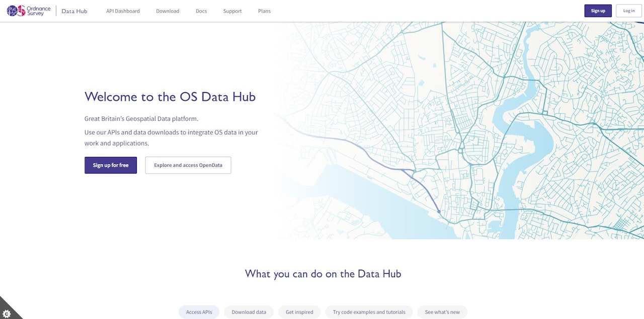Select the Access APIs tab
Viewport: 644px width, 319px height.
pyautogui.click(x=199, y=312)
